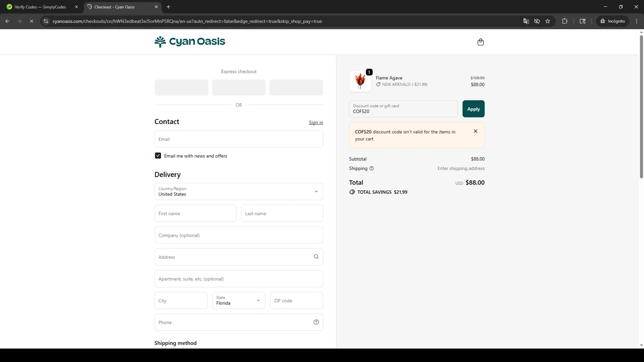Click the tracking protection eye icon

[537, 21]
